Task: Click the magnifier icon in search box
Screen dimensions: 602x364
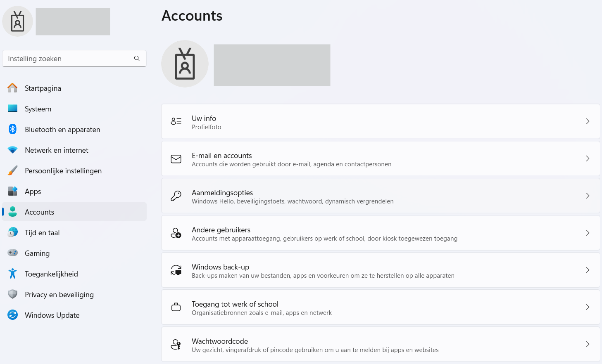Action: (137, 59)
